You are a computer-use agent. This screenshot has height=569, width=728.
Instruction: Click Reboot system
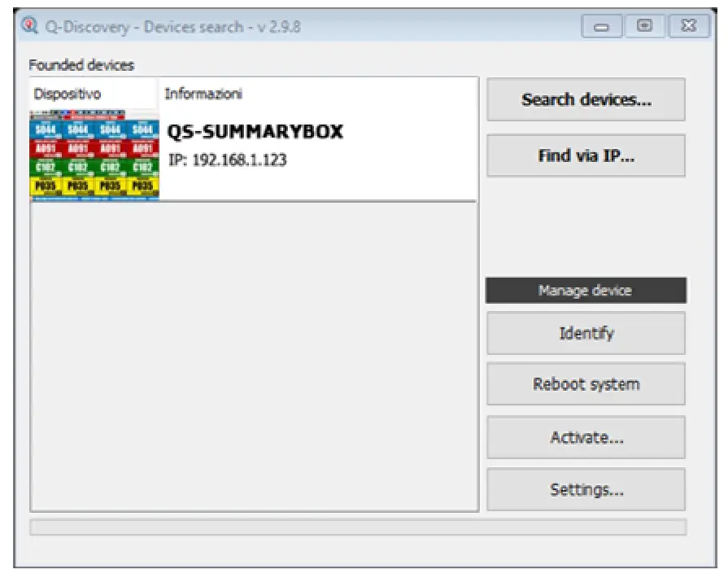586,384
